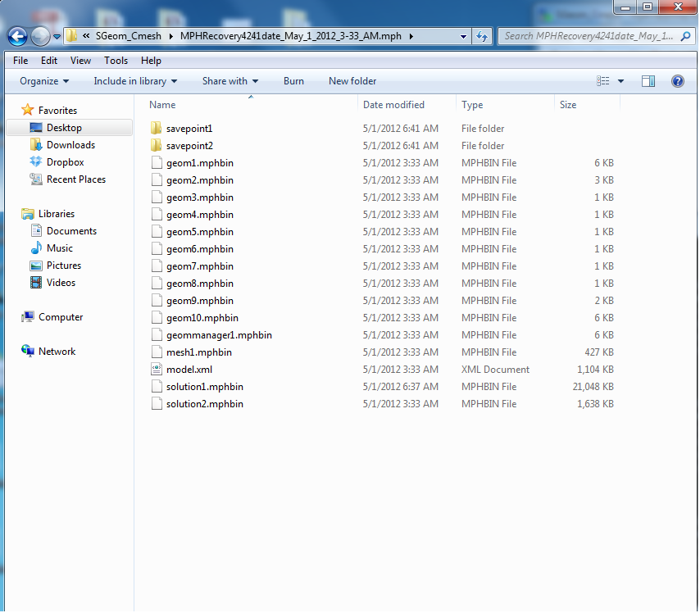
Task: Open the View menu
Action: 80,61
